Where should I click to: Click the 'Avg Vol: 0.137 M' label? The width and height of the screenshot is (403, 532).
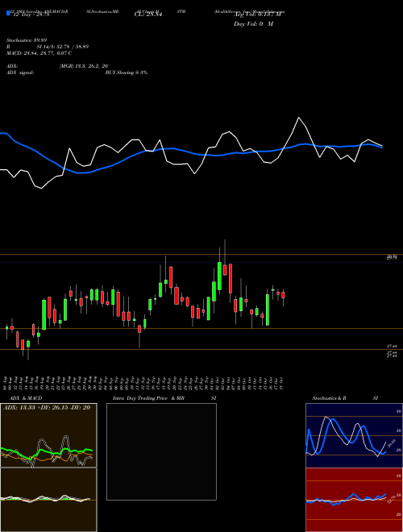coord(257,15)
